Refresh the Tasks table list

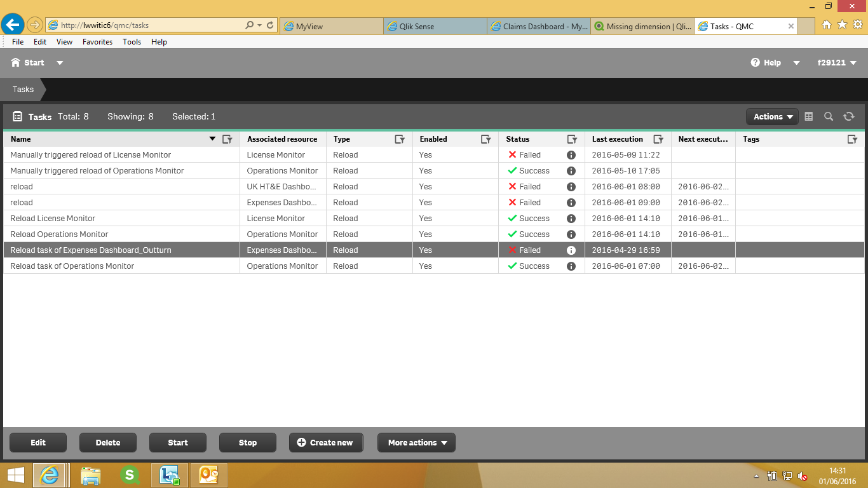849,116
